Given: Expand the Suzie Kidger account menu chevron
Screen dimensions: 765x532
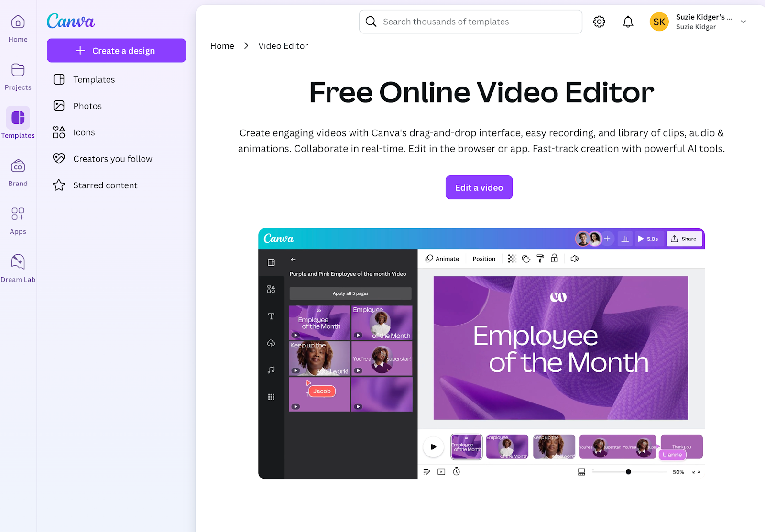Looking at the screenshot, I should pos(743,22).
